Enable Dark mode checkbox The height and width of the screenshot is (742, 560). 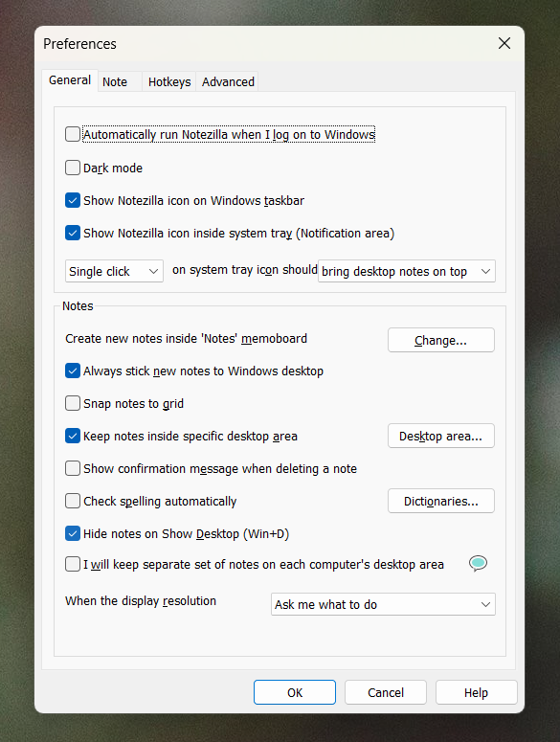click(x=73, y=168)
